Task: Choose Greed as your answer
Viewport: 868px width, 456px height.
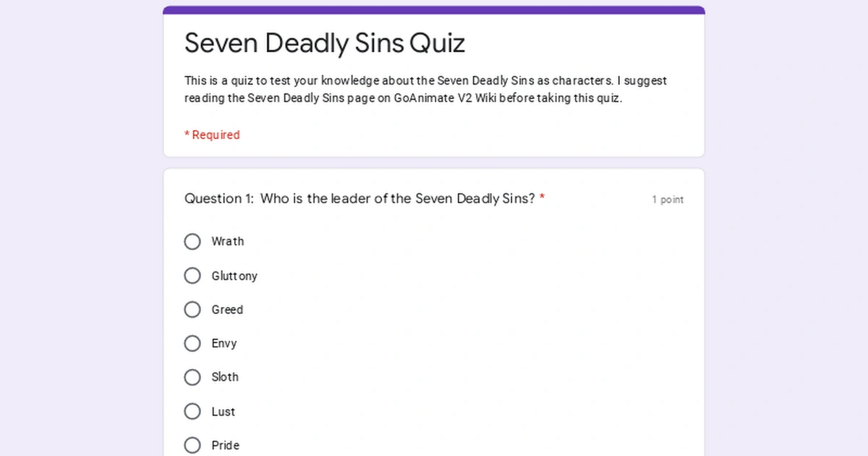Action: (x=192, y=309)
